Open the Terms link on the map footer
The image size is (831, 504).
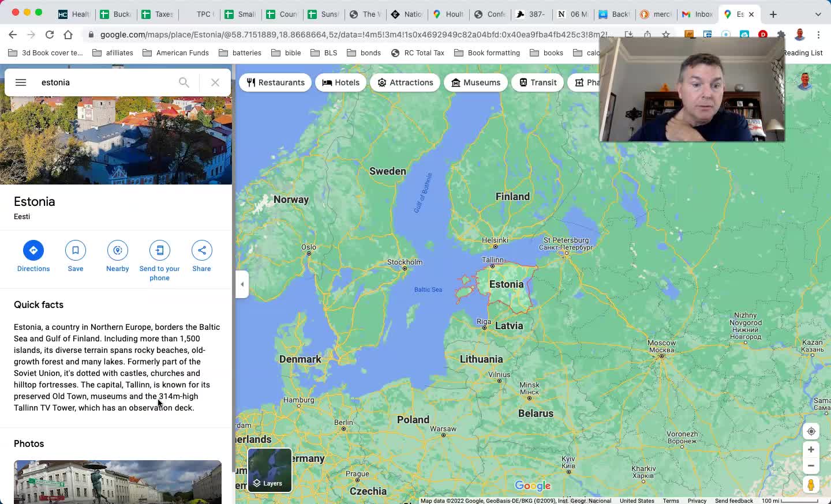[x=671, y=501]
